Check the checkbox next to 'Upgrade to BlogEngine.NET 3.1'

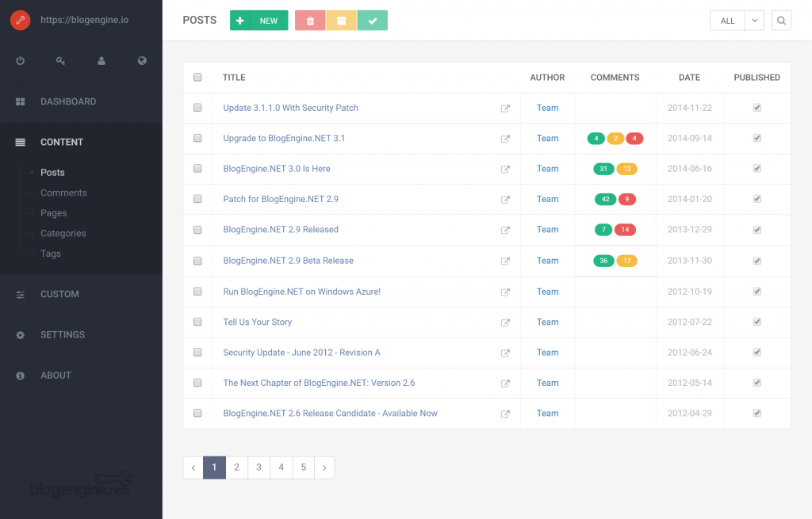coord(197,138)
